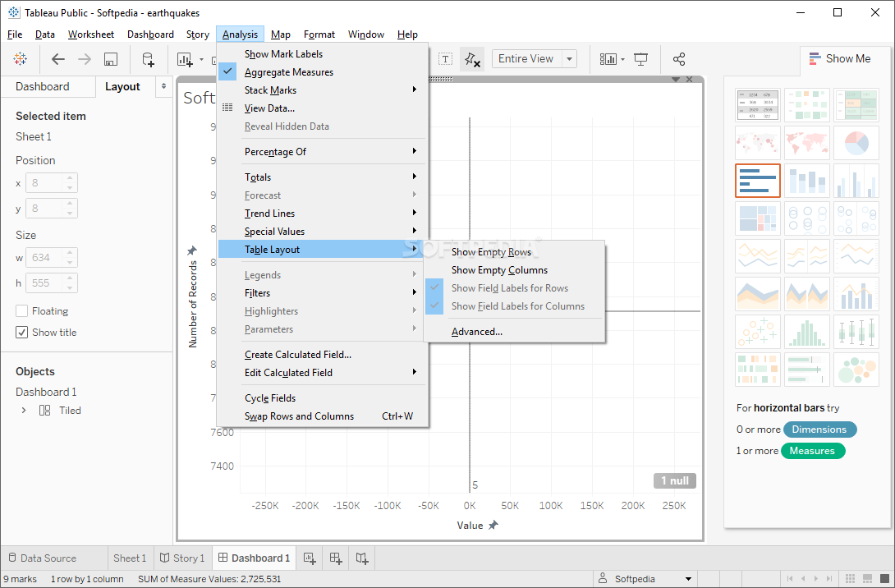Click the Show/Hide Cards icon

(x=608, y=59)
